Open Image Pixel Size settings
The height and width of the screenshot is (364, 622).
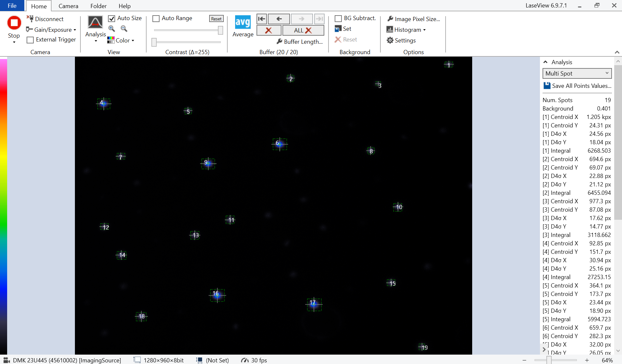coord(414,19)
